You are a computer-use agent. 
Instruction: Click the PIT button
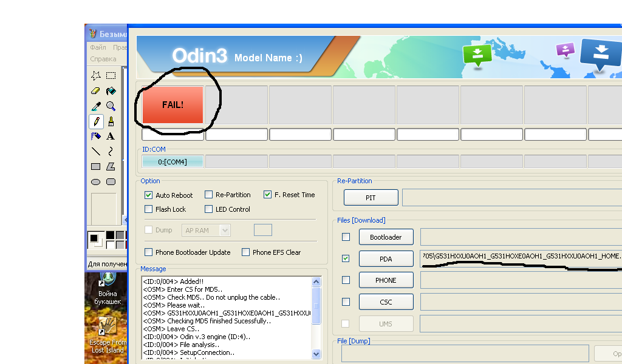click(x=371, y=198)
